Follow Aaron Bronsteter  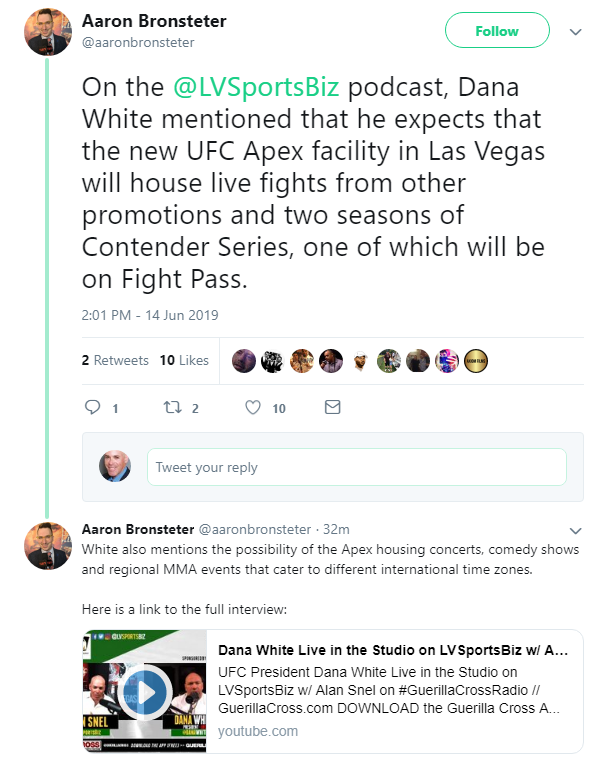(x=497, y=30)
